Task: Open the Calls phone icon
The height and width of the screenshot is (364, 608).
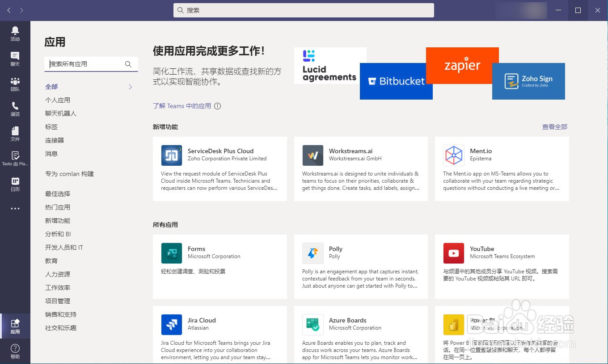Action: click(x=15, y=106)
